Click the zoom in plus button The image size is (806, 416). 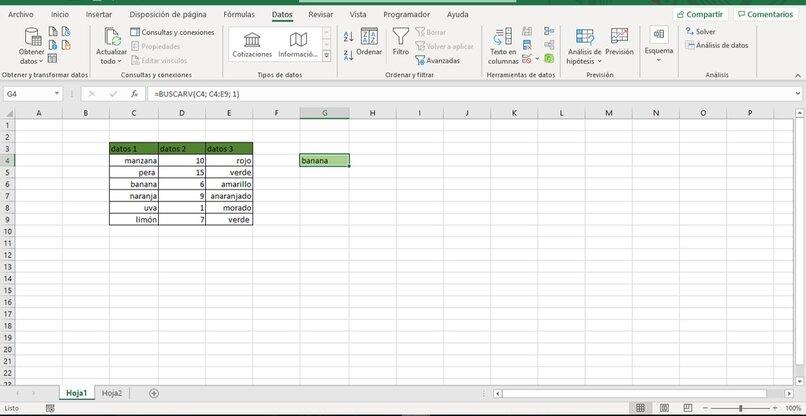tap(775, 408)
